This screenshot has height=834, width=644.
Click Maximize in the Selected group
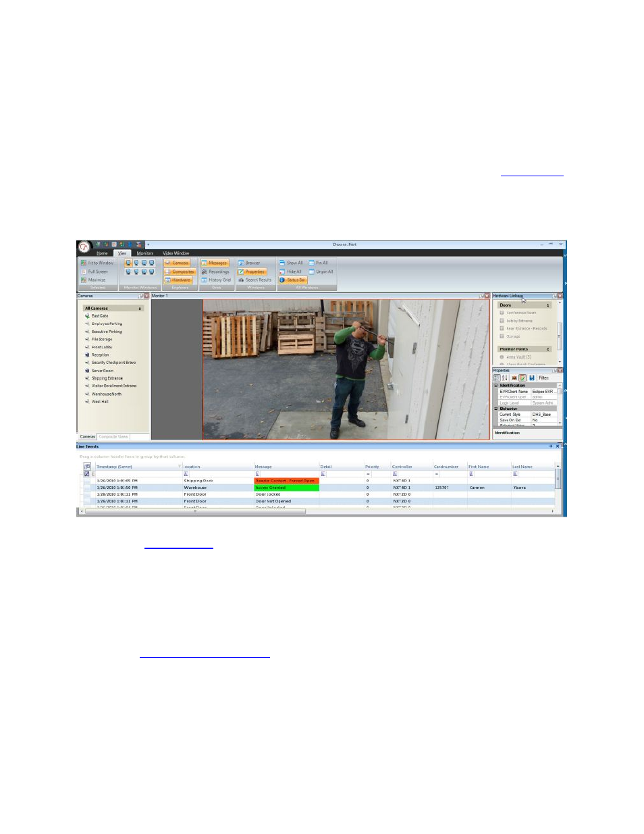coord(93,280)
